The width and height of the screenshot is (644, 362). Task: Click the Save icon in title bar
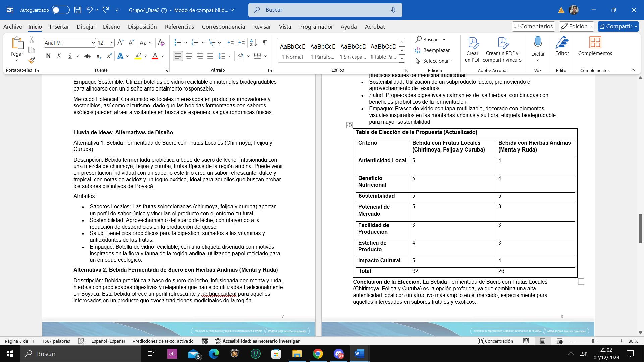(78, 10)
